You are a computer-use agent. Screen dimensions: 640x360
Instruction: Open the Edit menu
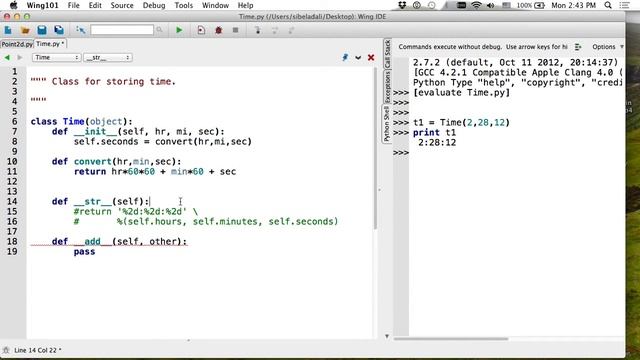[95, 5]
